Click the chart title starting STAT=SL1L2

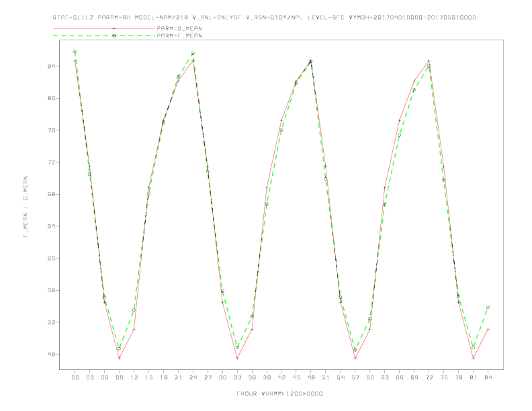click(264, 17)
